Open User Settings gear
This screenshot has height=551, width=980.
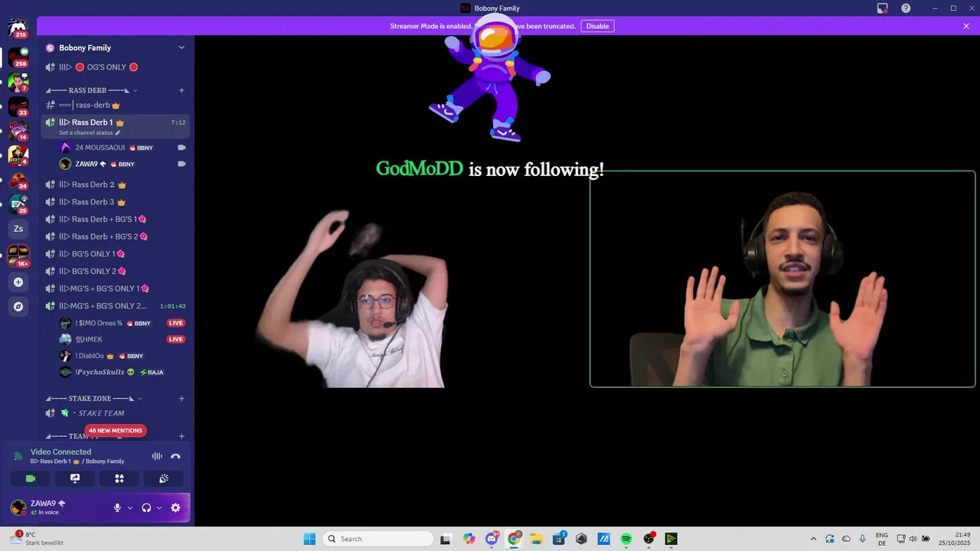[175, 507]
